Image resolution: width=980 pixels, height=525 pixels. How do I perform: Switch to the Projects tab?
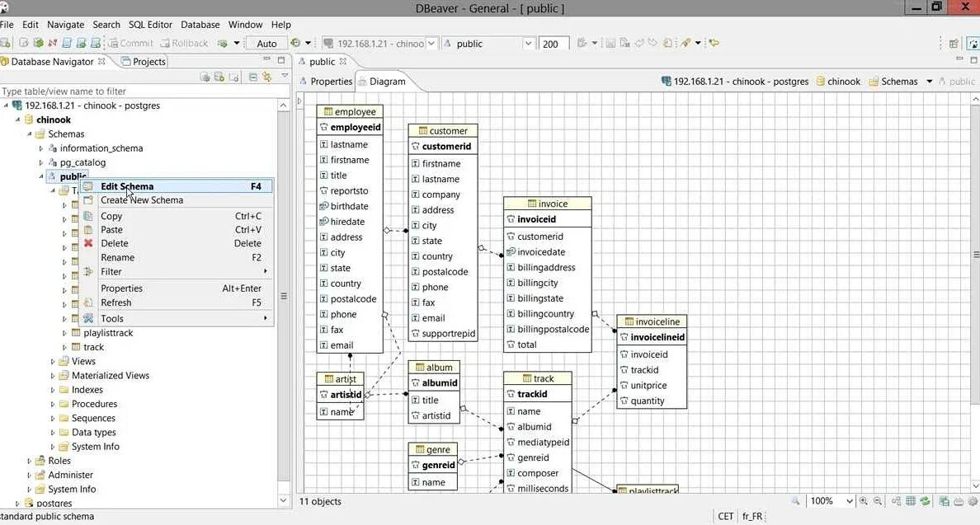144,61
